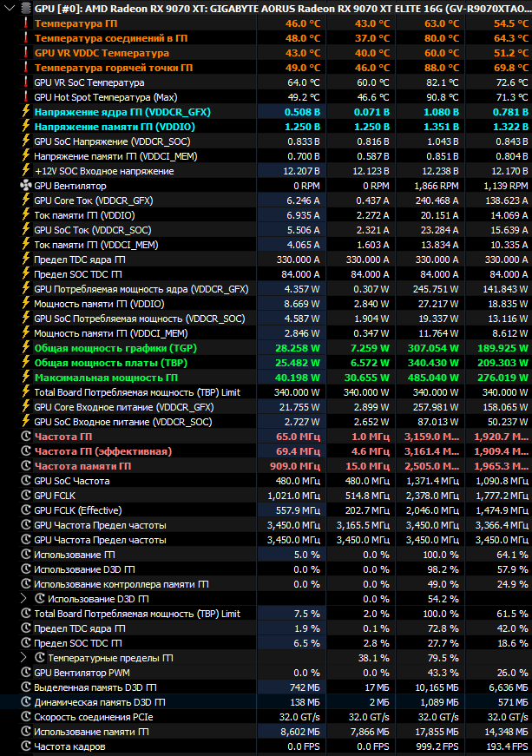The width and height of the screenshot is (532, 756).
Task: Click the 240.468 A core current value
Action: click(437, 201)
